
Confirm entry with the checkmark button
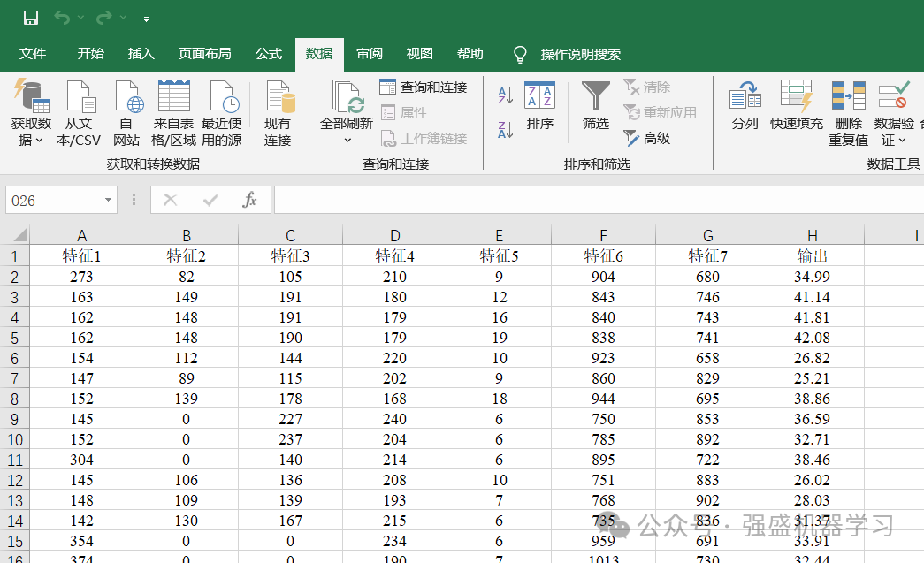[210, 201]
